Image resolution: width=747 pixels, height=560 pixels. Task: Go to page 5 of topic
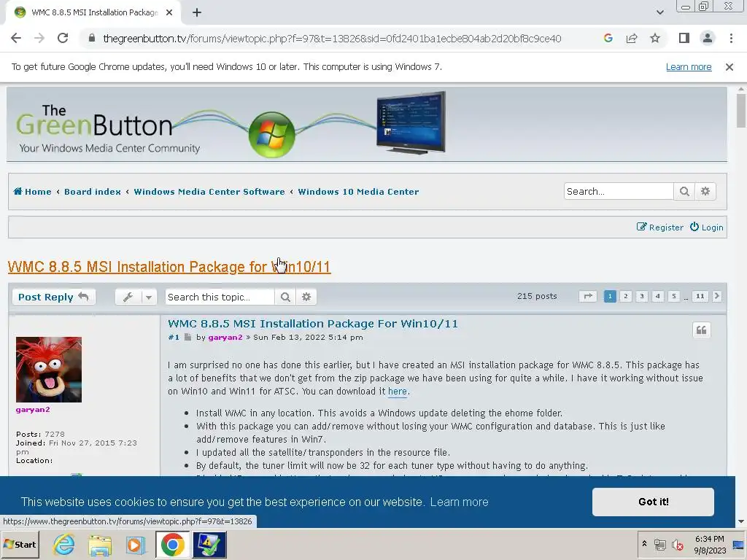pos(673,296)
